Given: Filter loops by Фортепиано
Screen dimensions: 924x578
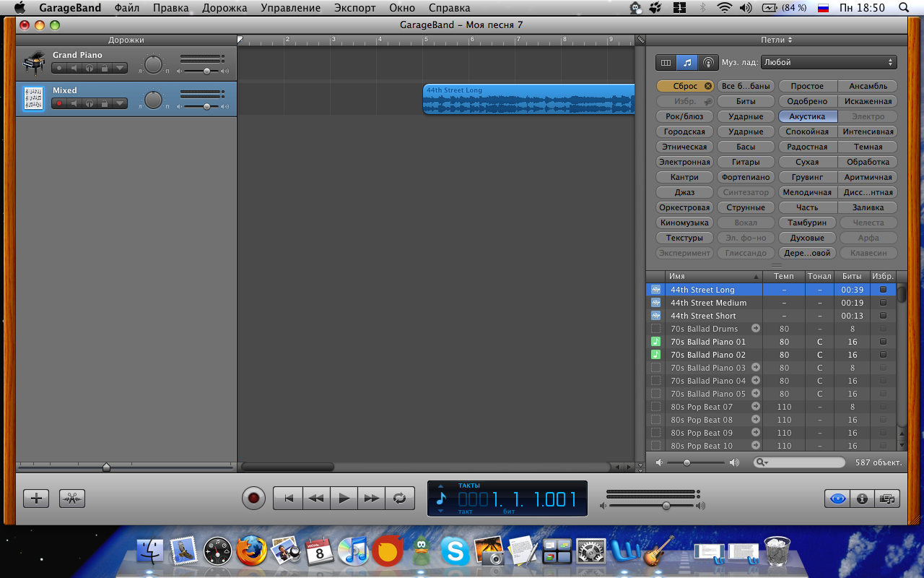Looking at the screenshot, I should (x=746, y=177).
